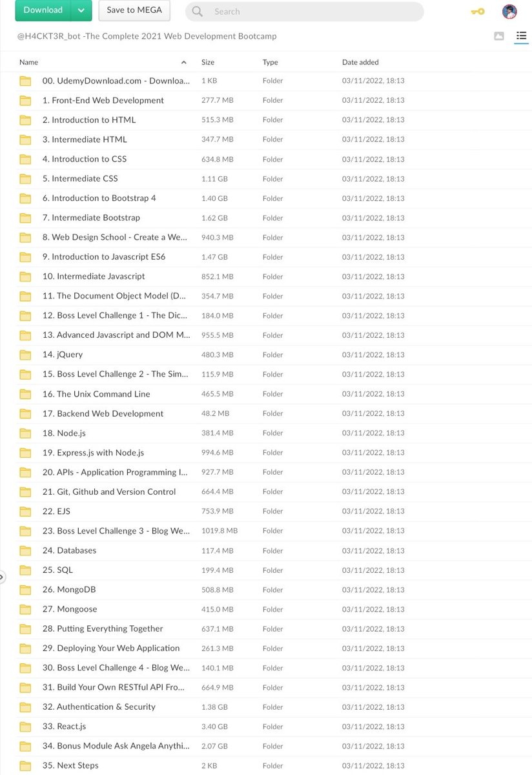The width and height of the screenshot is (532, 775).
Task: Open 19. Express.js with Node.js folder name
Action: point(93,453)
